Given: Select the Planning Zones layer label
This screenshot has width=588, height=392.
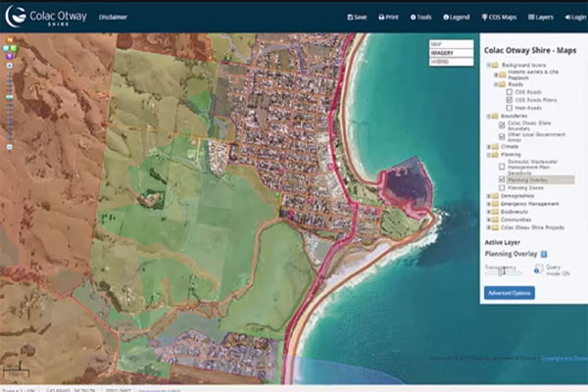Looking at the screenshot, I should coord(525,187).
